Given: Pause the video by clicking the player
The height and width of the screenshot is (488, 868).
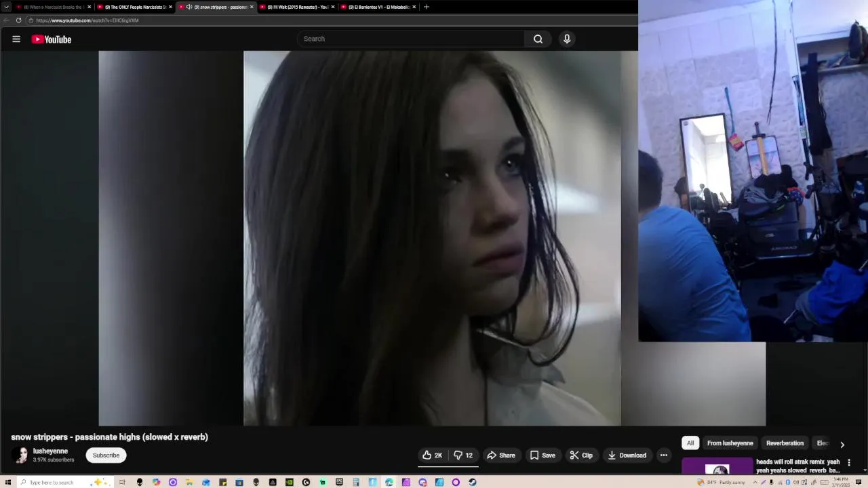Looking at the screenshot, I should pyautogui.click(x=432, y=238).
